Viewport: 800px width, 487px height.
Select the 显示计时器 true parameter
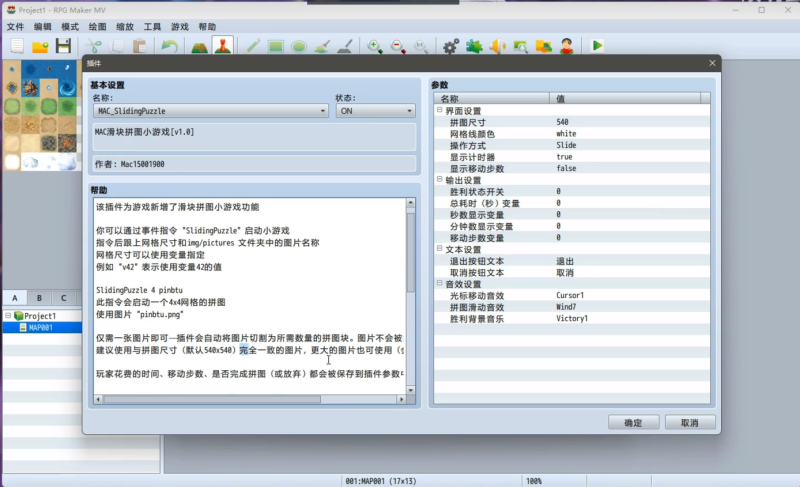click(x=571, y=157)
